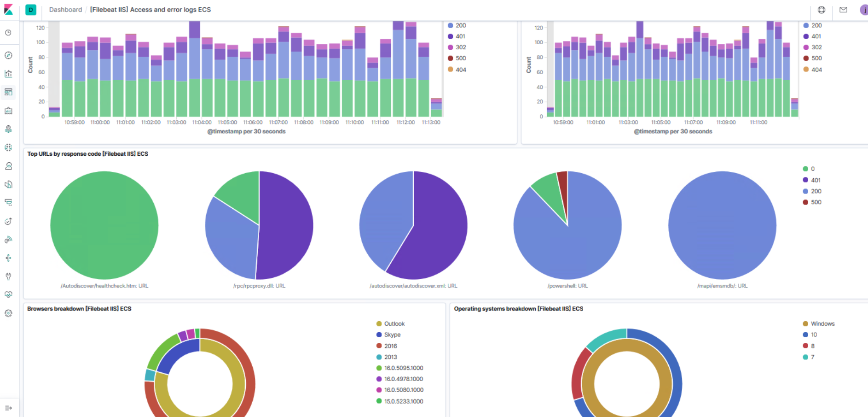868x417 pixels.
Task: Show recently viewed items via the clock icon
Action: 8,32
